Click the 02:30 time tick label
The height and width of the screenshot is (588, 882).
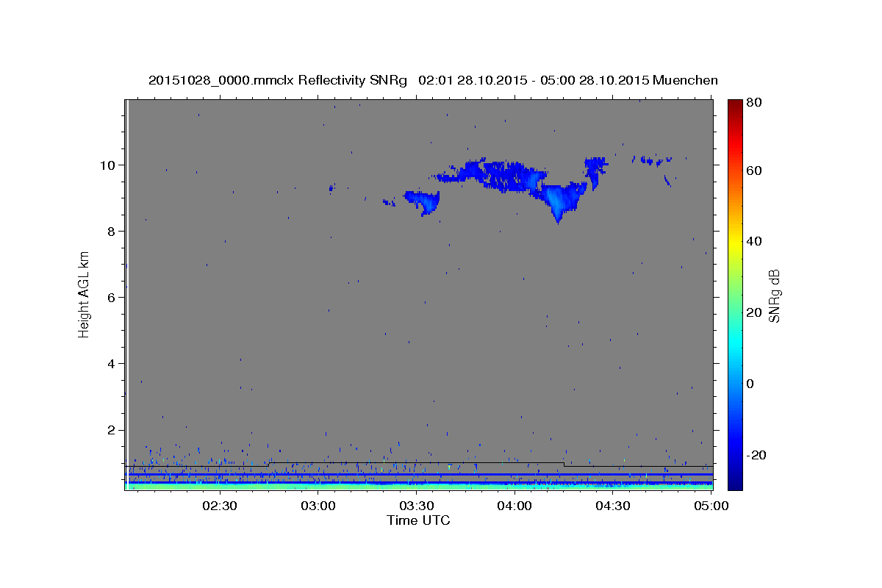219,506
